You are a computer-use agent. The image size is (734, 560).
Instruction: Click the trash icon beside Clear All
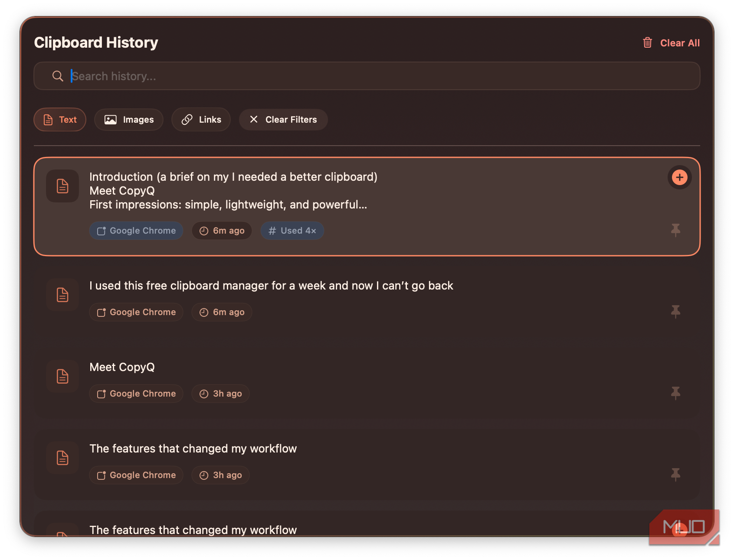point(647,42)
